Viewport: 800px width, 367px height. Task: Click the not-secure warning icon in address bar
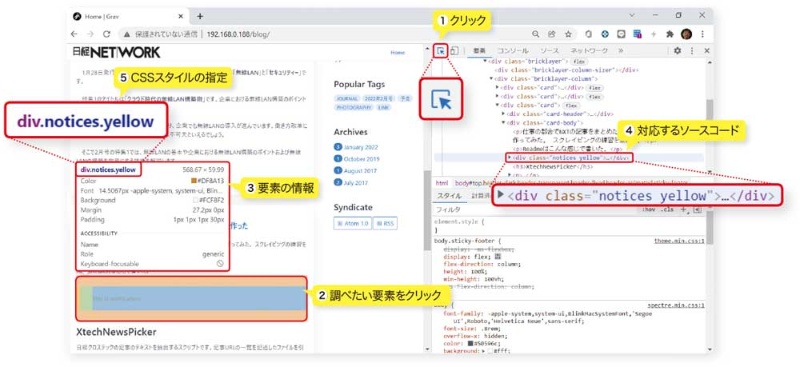126,34
